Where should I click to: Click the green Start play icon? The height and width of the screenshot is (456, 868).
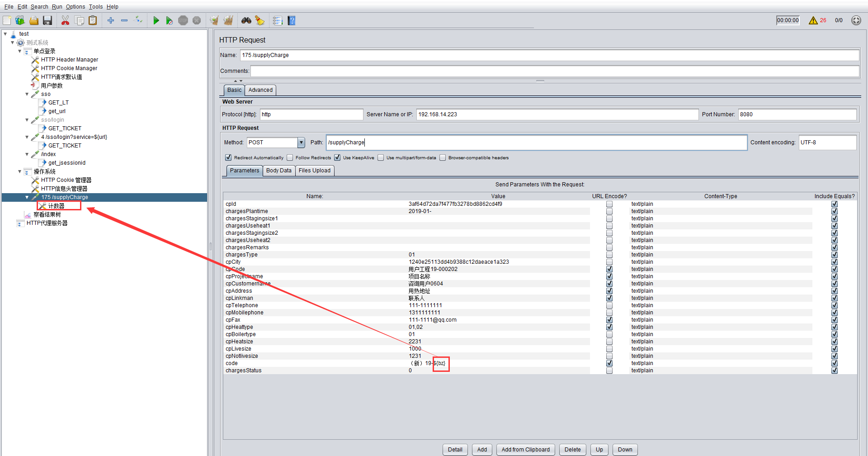[x=156, y=20]
